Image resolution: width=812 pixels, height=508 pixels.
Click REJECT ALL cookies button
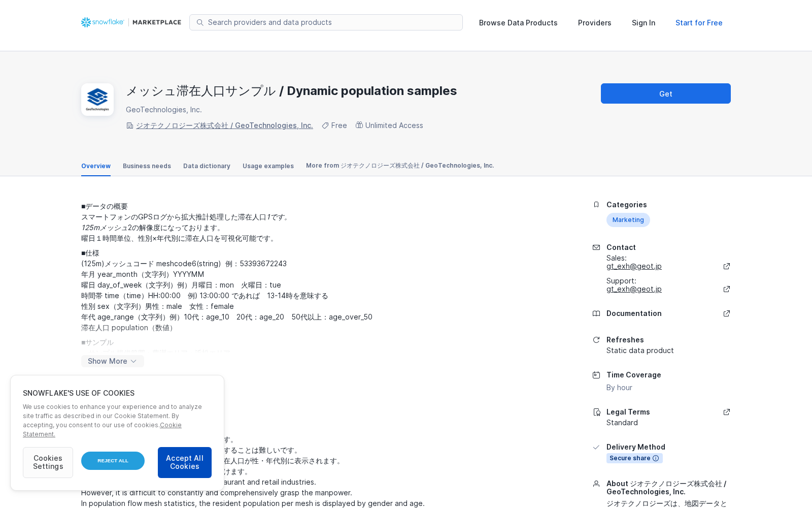click(x=113, y=461)
